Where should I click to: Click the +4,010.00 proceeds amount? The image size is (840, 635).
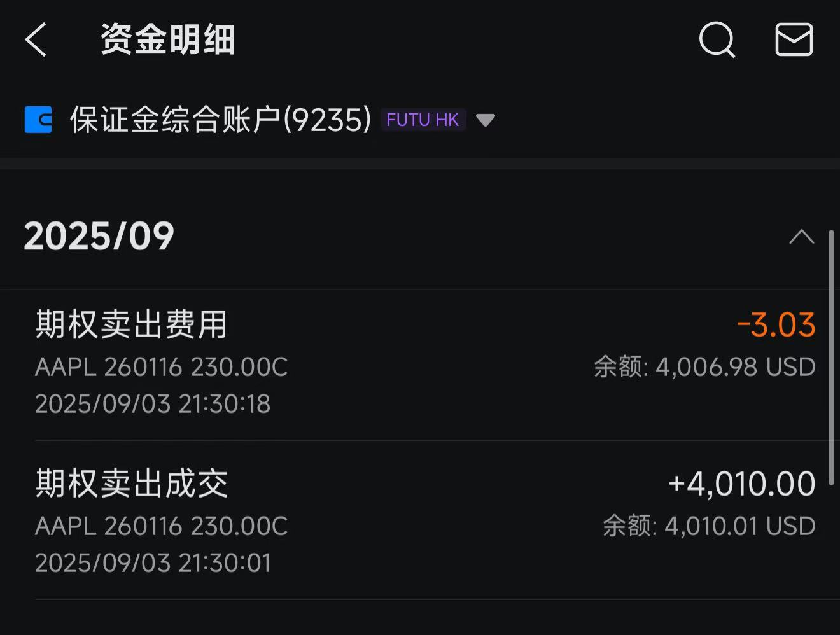click(741, 484)
